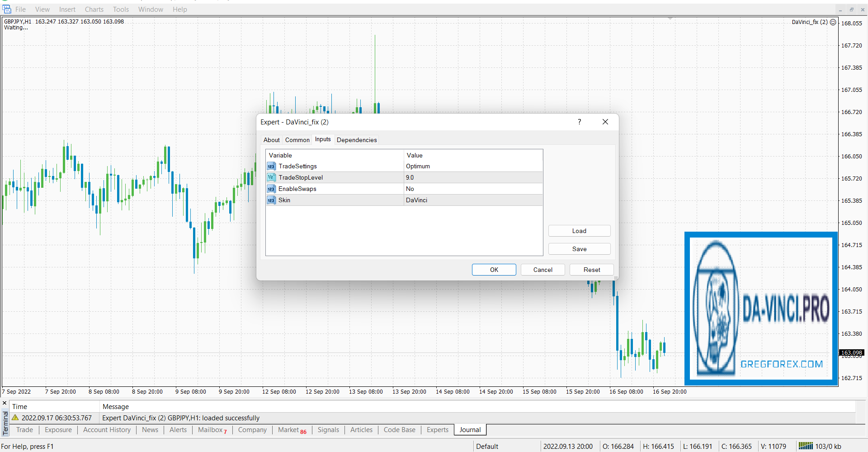Viewport: 868px width, 452px height.
Task: Click the warning icon in Journal entry
Action: click(x=15, y=418)
